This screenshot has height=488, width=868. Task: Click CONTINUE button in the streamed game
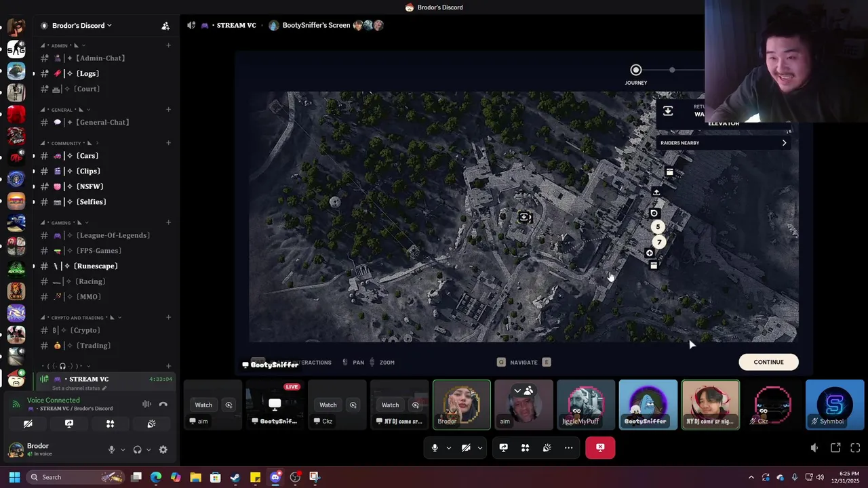point(768,362)
